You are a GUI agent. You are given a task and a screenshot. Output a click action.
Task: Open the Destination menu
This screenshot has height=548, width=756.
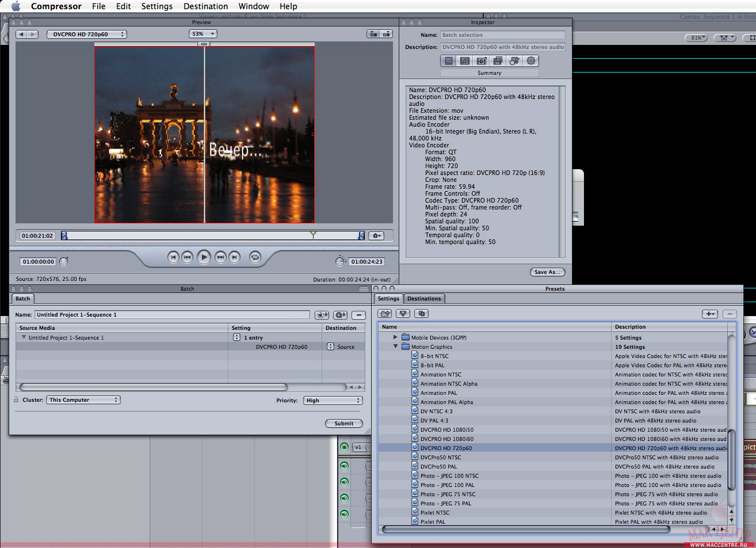[206, 6]
